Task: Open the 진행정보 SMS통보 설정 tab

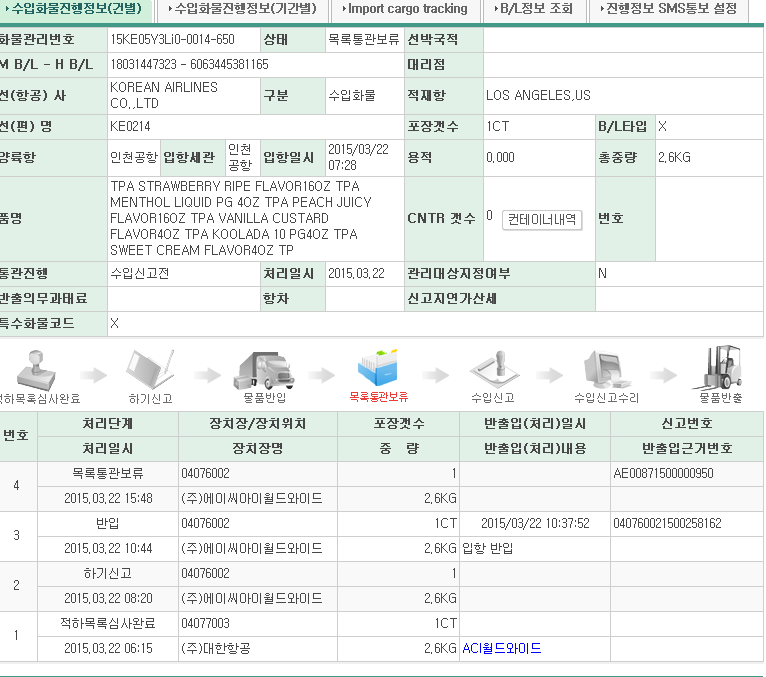Action: 669,9
